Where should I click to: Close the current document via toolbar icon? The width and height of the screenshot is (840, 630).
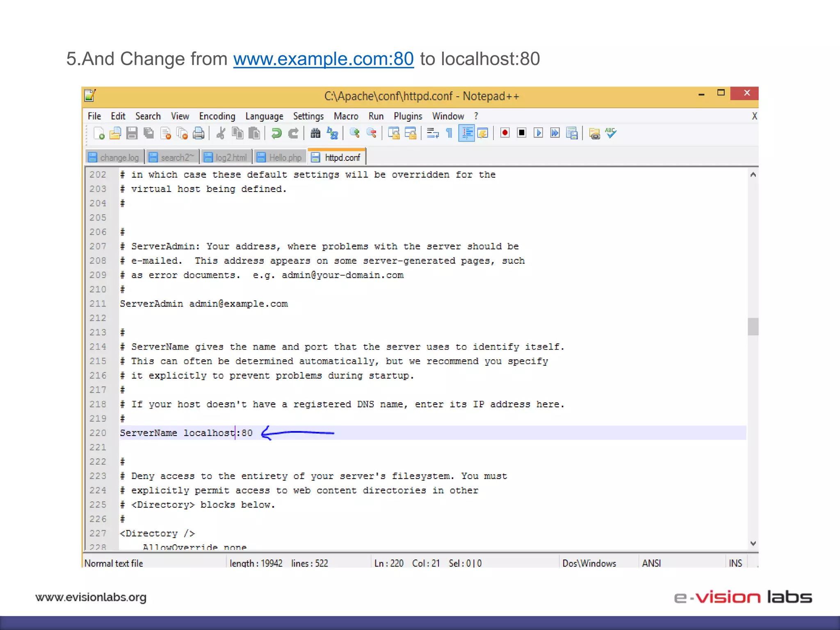[x=166, y=133]
